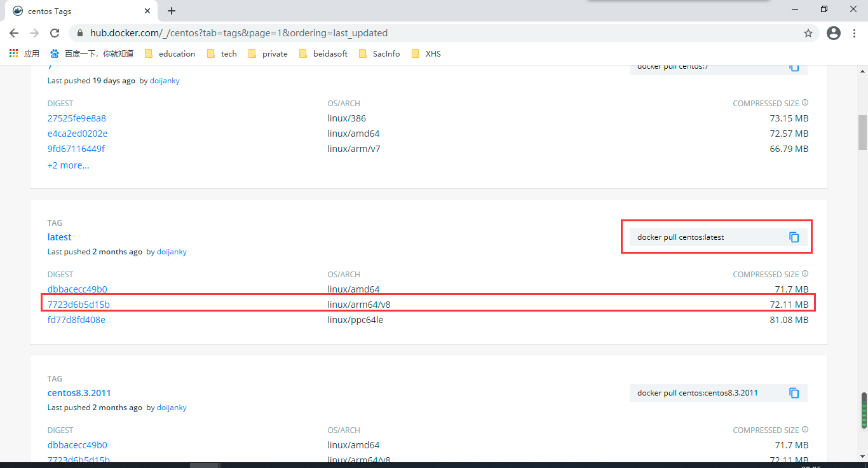Open digest e4ca2ed0202e

click(x=78, y=134)
